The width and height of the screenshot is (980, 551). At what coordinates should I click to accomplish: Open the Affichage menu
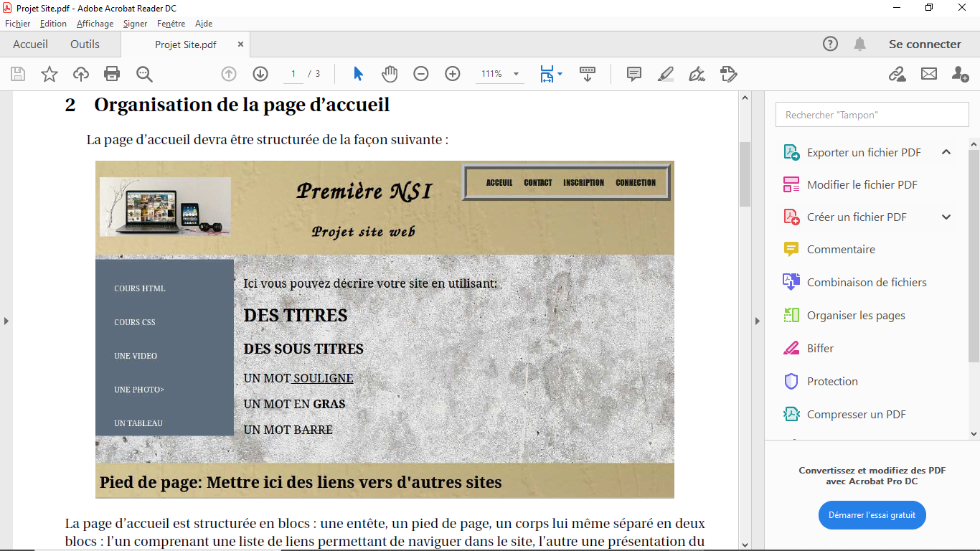[95, 24]
